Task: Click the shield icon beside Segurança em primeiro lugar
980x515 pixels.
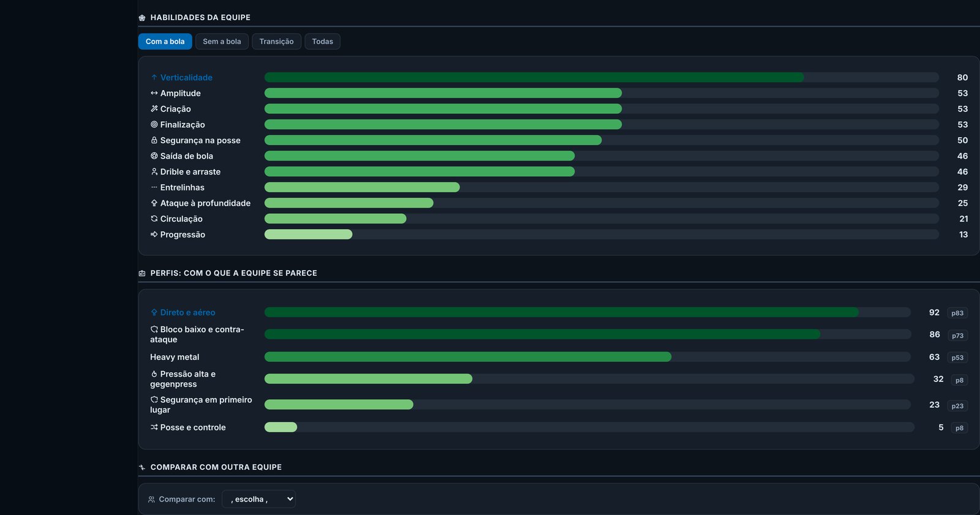Action: pyautogui.click(x=154, y=400)
